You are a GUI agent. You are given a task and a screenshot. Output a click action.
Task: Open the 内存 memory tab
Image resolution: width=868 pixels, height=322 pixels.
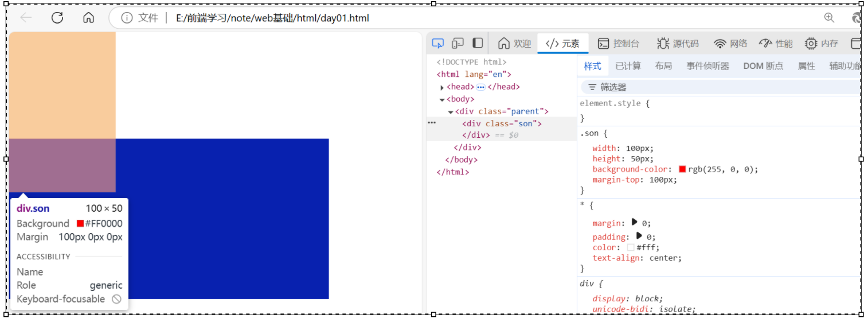pos(822,44)
